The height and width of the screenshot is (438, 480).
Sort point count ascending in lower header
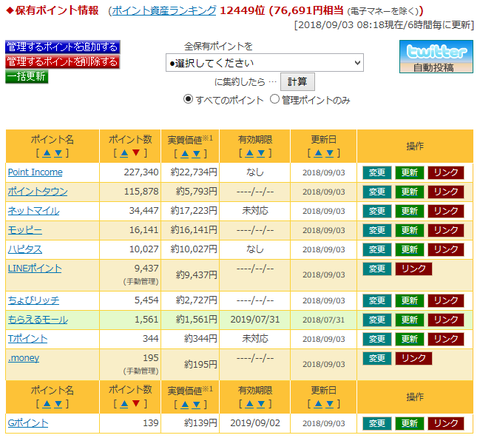point(124,404)
